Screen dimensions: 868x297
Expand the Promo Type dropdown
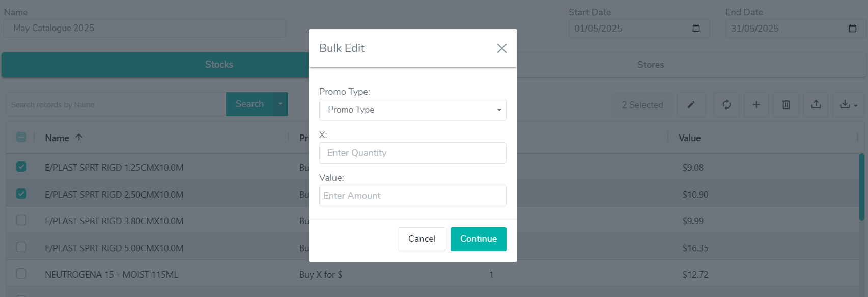413,110
